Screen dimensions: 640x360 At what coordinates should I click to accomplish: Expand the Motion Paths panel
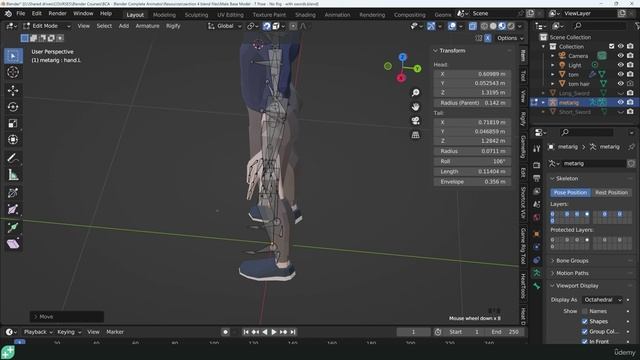(572, 273)
